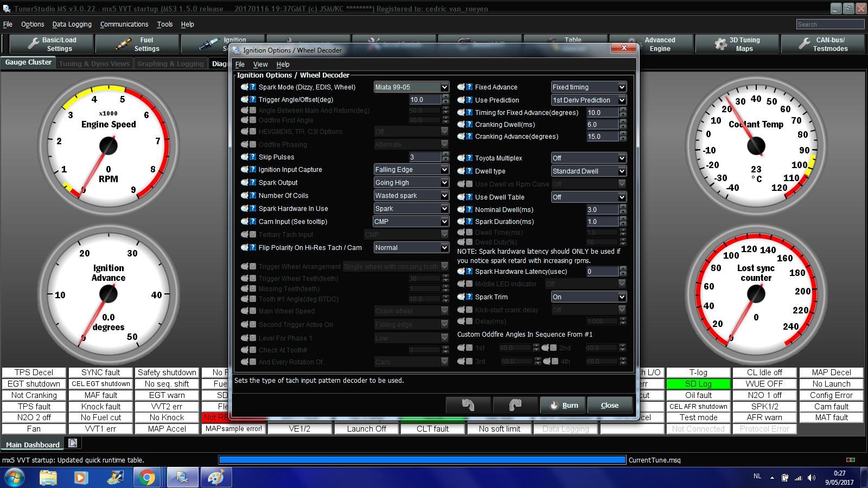Open Windows Explorer from the taskbar
This screenshot has width=868, height=488.
coord(48,478)
